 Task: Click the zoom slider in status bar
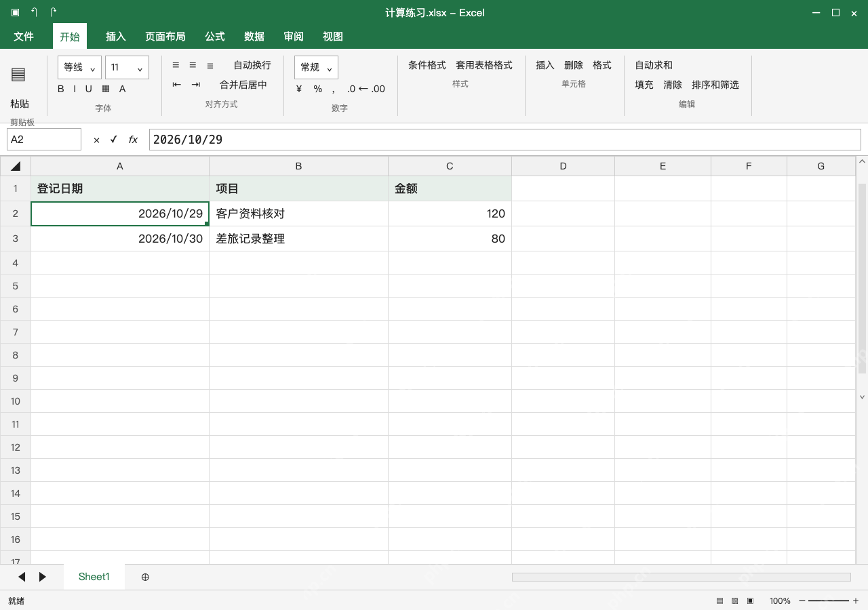tap(829, 601)
